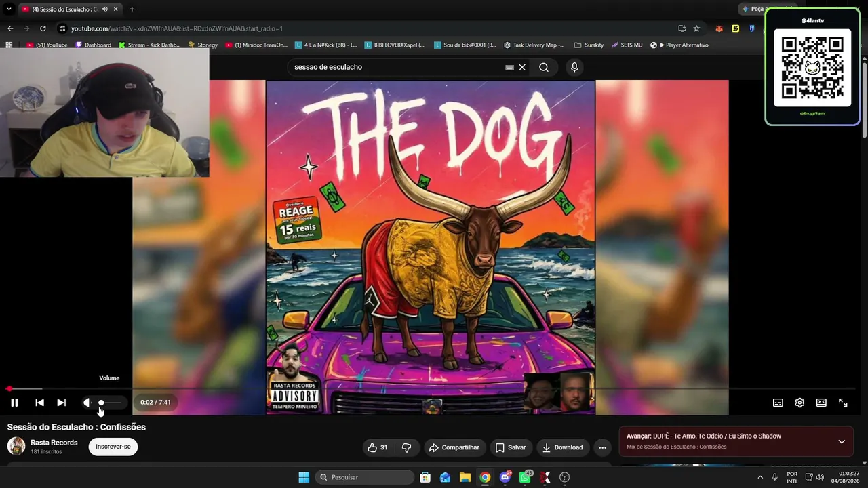View site information for youtube.com

[62, 28]
